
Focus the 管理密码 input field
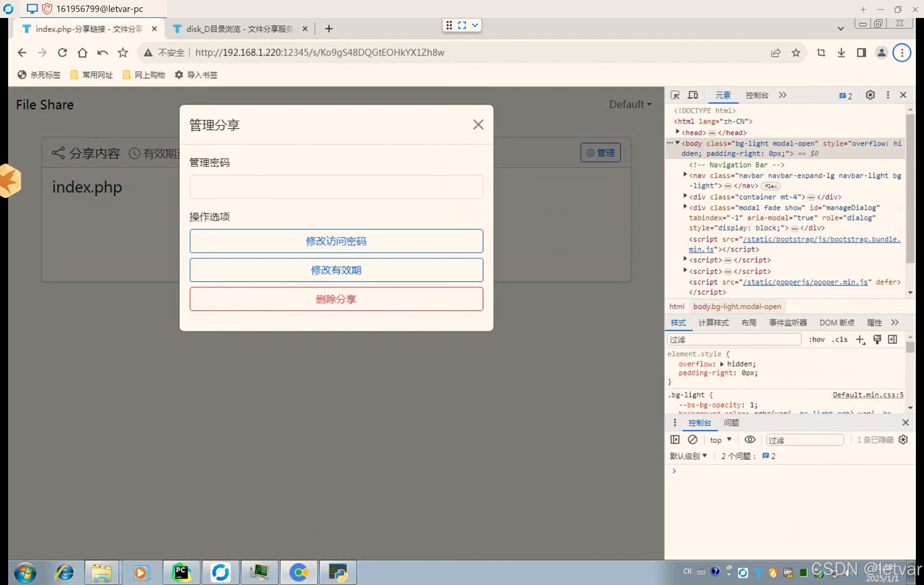tap(336, 187)
